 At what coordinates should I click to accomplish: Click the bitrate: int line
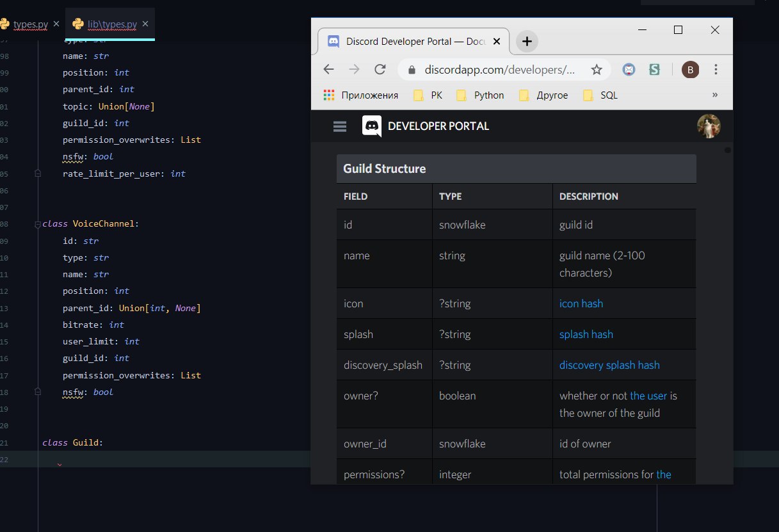93,325
